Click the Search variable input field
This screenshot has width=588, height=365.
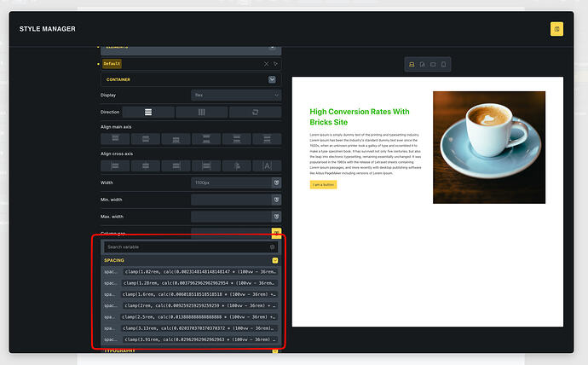(183, 247)
